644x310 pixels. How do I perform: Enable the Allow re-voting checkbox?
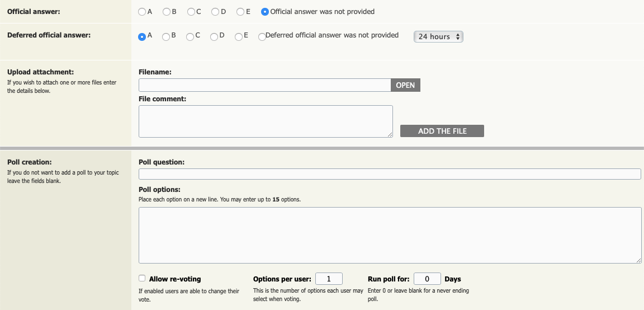pos(142,278)
